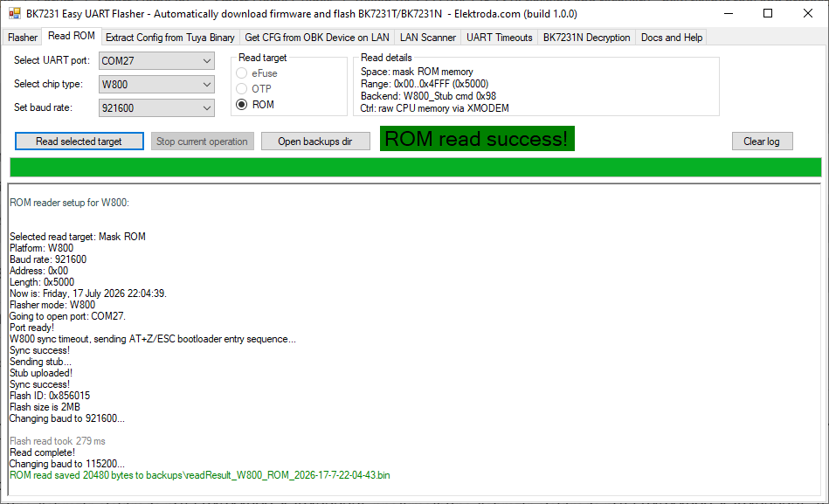
Task: Maximize the flasher window
Action: 768,13
